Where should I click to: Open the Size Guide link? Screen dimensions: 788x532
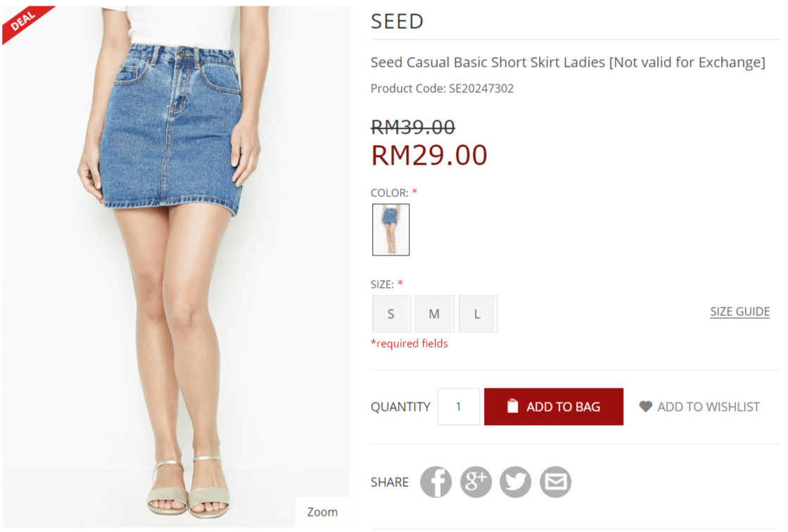739,312
